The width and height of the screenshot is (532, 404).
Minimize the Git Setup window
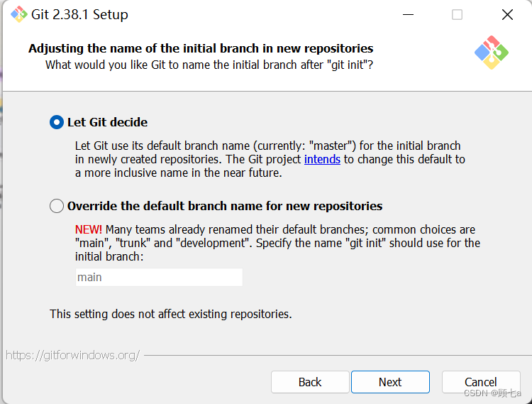tap(408, 15)
